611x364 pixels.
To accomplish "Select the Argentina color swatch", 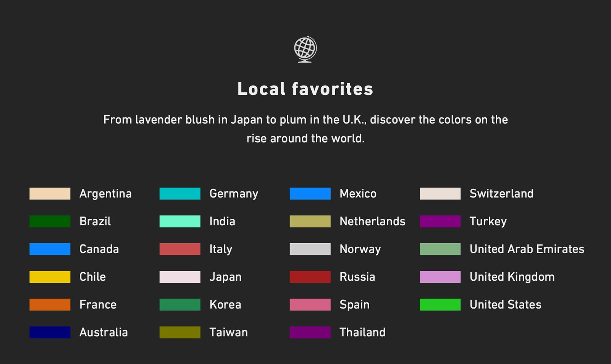I will (50, 194).
